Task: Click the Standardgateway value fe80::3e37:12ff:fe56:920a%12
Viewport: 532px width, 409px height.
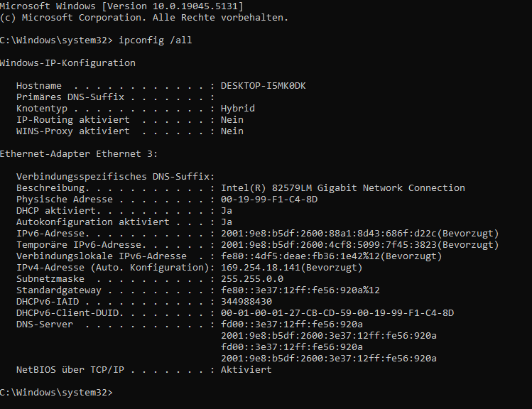Action: pyautogui.click(x=300, y=290)
